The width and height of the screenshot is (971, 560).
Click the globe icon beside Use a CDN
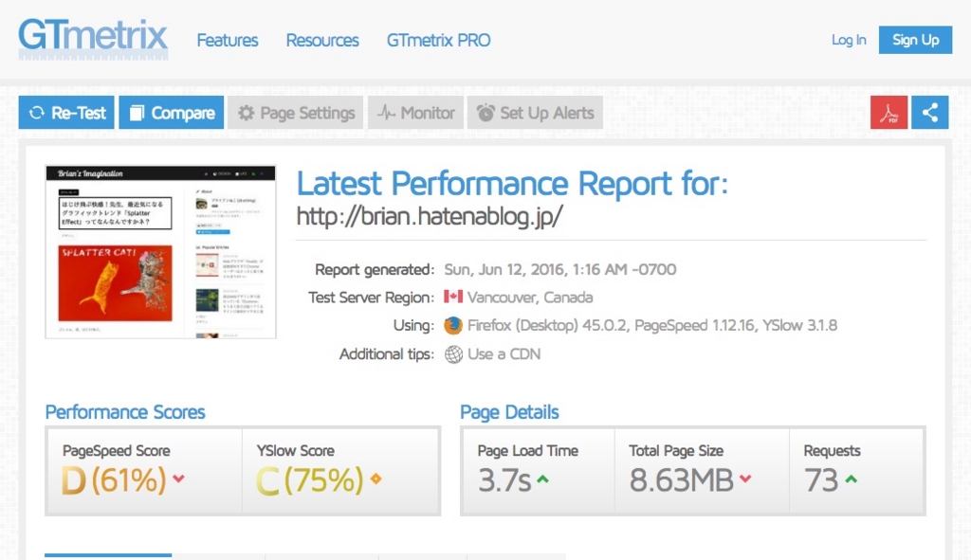pos(453,354)
